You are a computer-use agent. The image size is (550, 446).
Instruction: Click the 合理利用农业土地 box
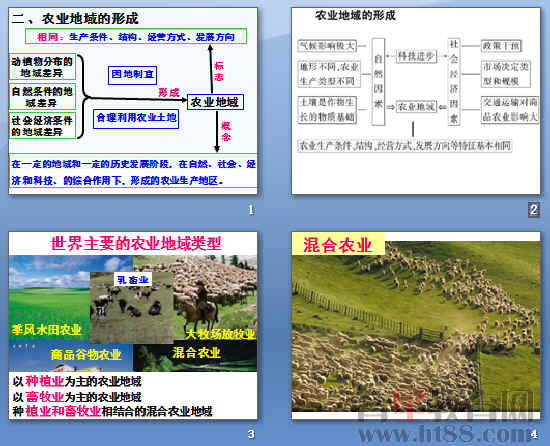136,119
